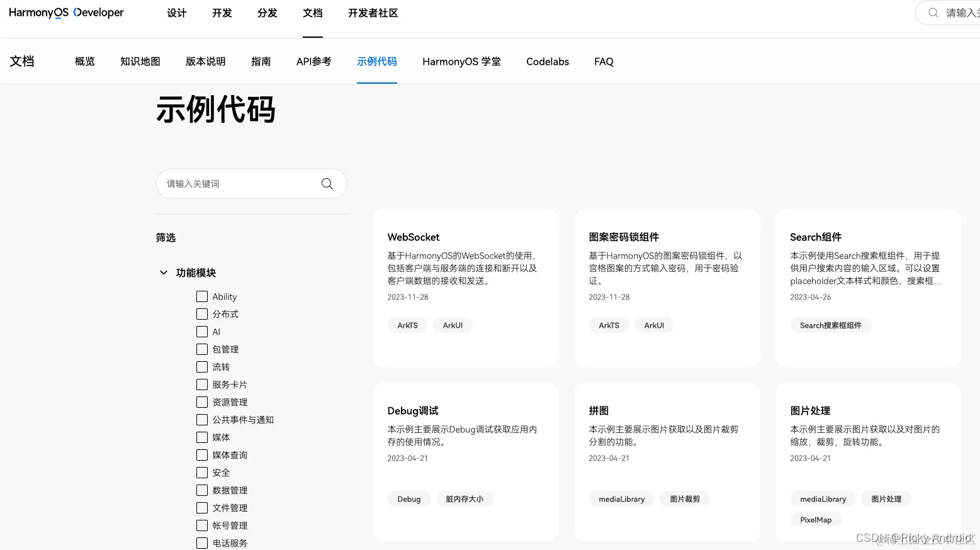Click the 筛选 filter heading
980x550 pixels.
click(x=166, y=237)
